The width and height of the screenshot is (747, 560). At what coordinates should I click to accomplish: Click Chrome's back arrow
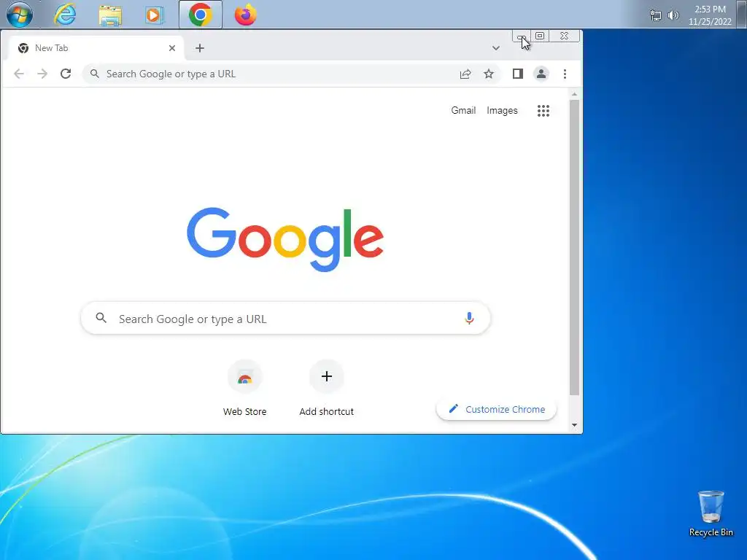19,74
